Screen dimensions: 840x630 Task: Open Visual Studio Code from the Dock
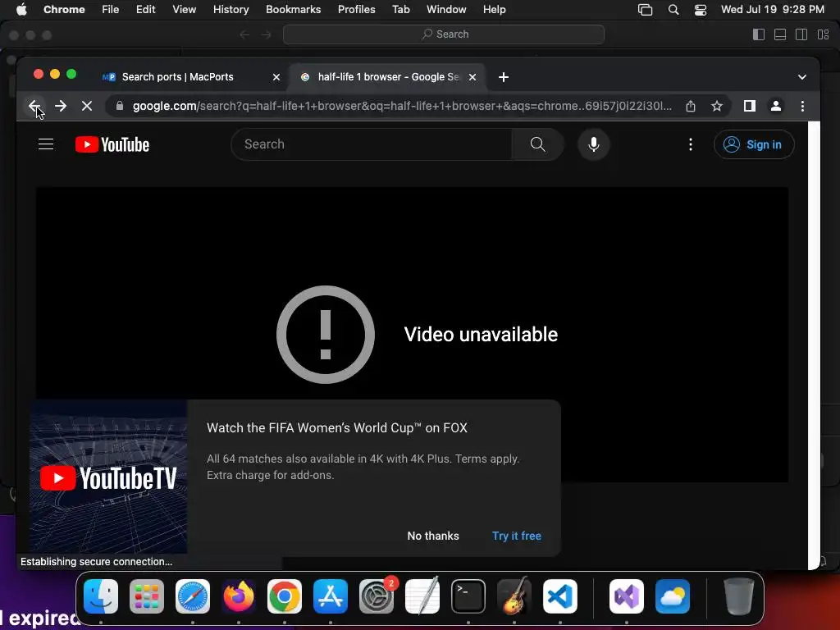click(560, 596)
